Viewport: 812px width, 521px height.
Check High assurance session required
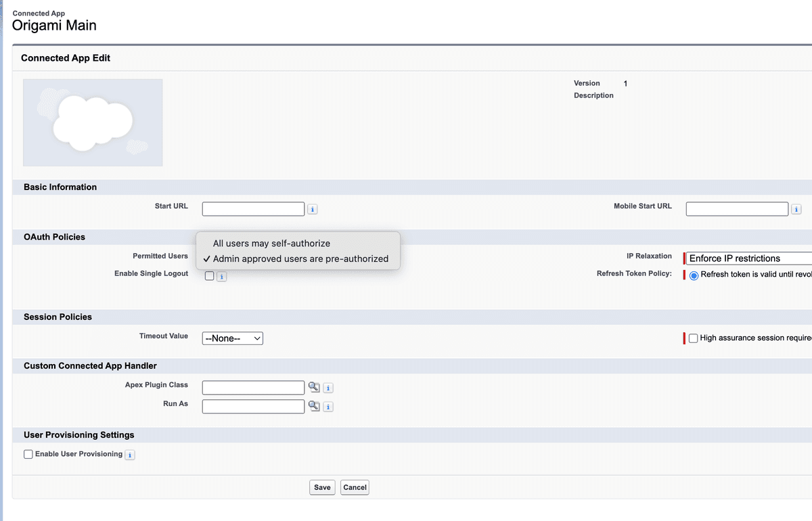coord(693,338)
